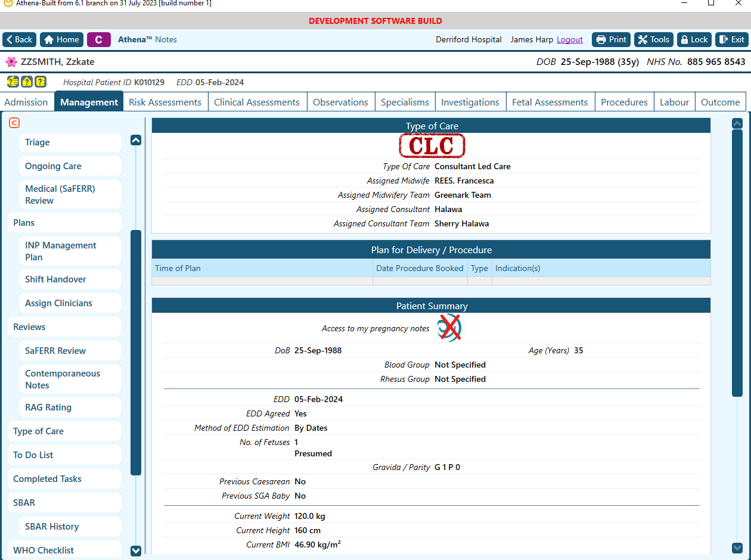751x560 pixels.
Task: Open the Specialisms tab
Action: click(x=405, y=102)
